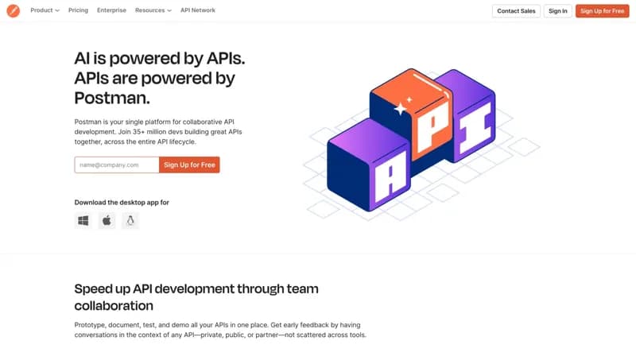
Task: Download the Windows desktop app
Action: tap(83, 220)
